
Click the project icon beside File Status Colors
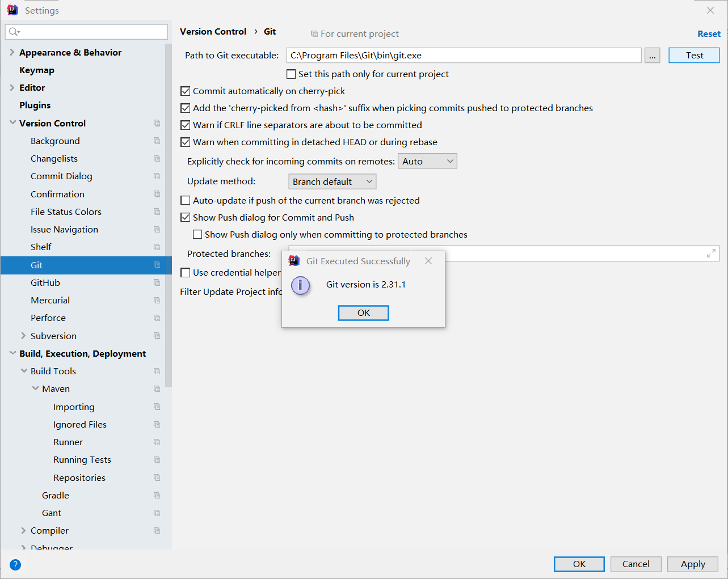(157, 212)
